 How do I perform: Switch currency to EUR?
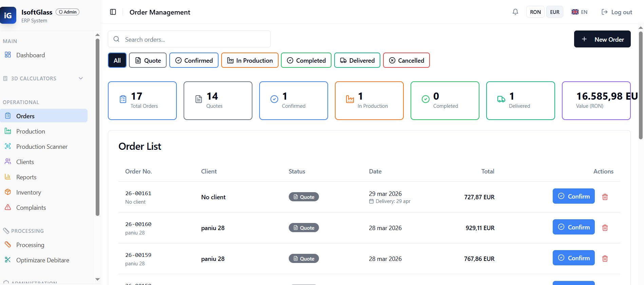pos(554,12)
